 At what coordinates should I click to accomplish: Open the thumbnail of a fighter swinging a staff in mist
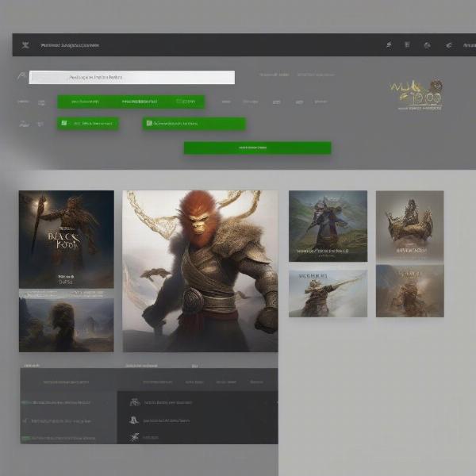click(x=328, y=294)
